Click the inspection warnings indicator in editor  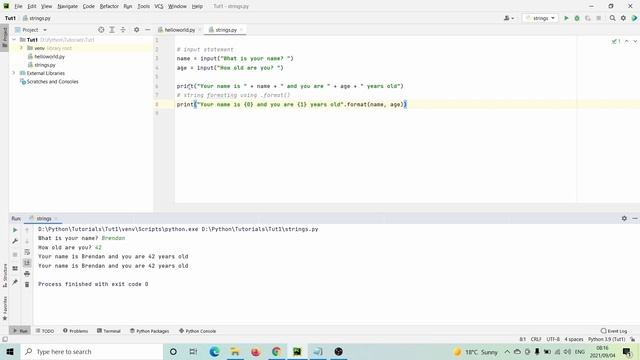[x=616, y=41]
